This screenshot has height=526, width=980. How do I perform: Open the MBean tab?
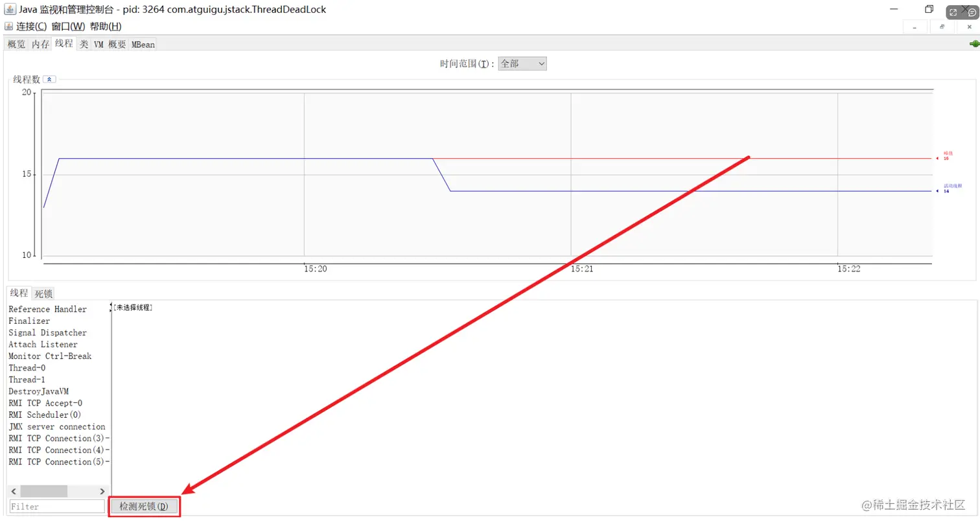tap(143, 45)
